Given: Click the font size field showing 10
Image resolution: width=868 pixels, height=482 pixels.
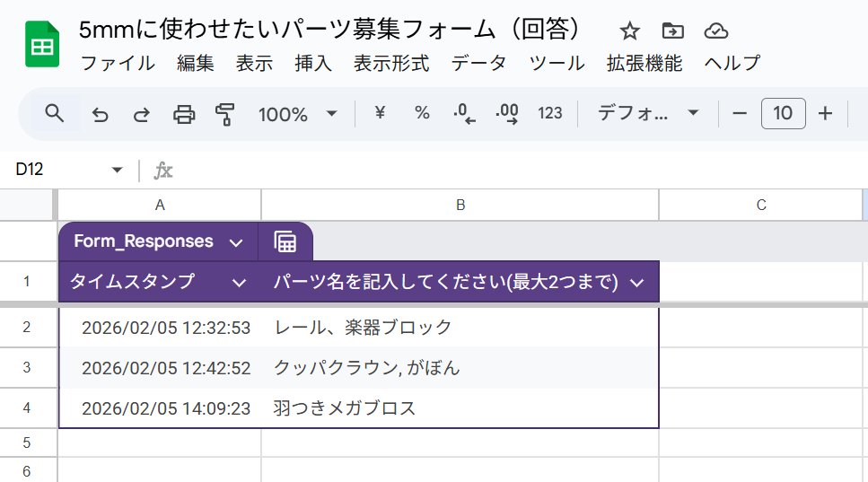Looking at the screenshot, I should pos(784,113).
